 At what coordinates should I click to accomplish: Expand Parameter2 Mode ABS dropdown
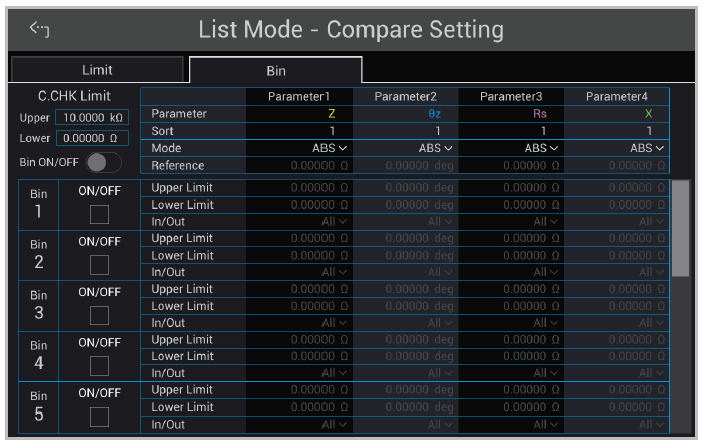(x=429, y=148)
